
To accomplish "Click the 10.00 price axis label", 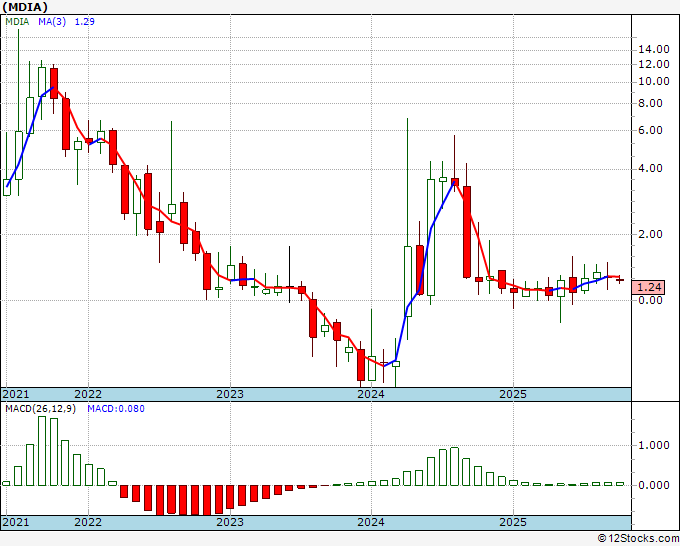I will click(654, 81).
